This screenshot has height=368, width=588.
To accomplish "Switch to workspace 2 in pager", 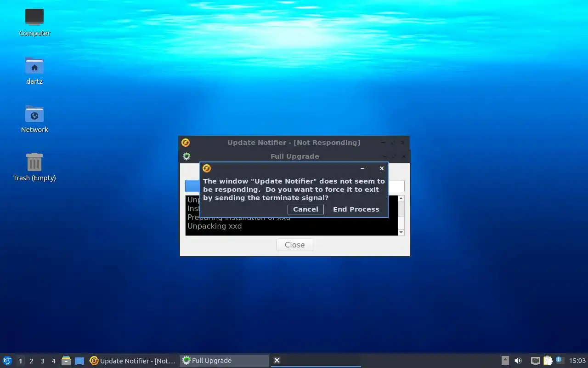I will (31, 361).
